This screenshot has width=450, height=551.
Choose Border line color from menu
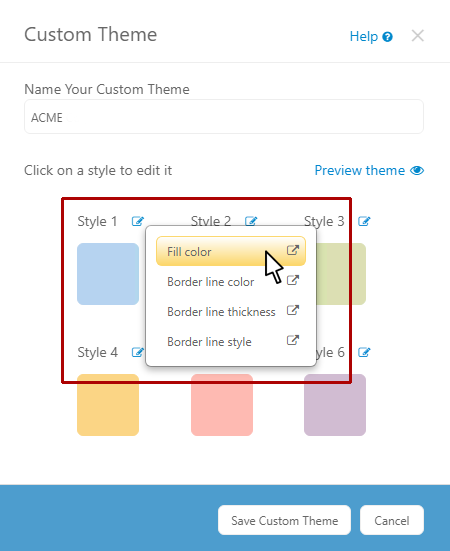tap(231, 281)
